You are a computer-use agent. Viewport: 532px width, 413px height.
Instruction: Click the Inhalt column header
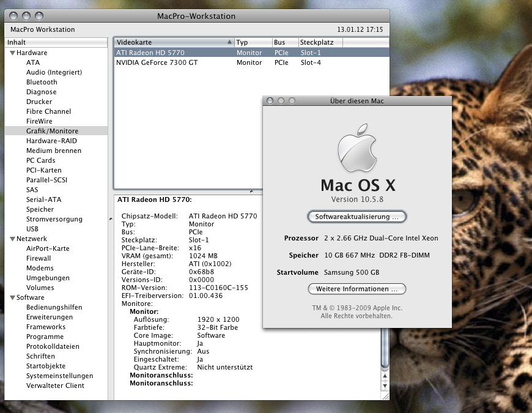click(x=56, y=42)
